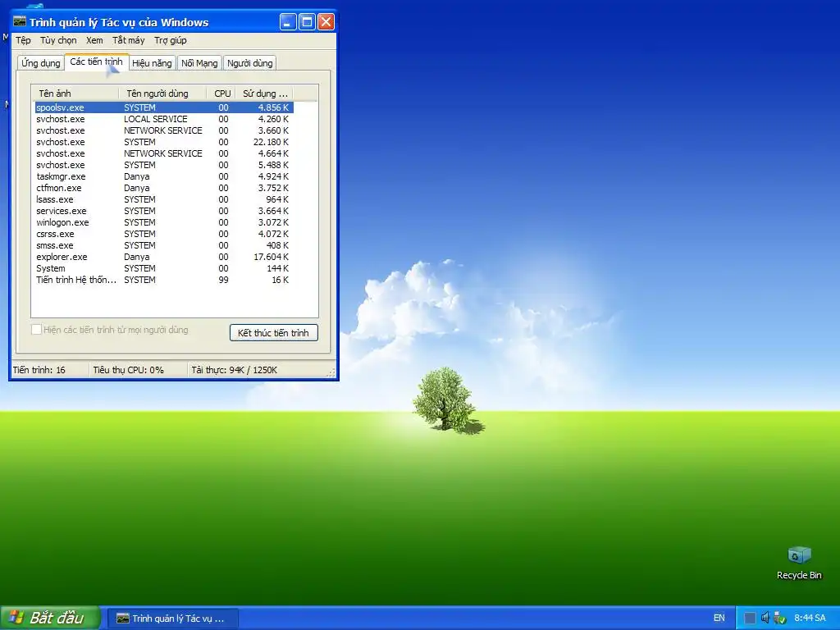The image size is (840, 630).
Task: Select the taskmgr.exe process
Action: 163,177
